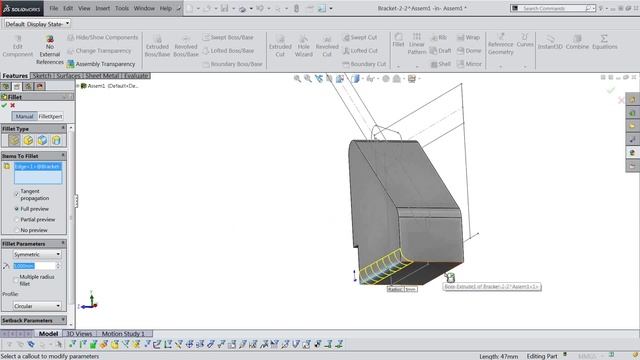Switch to the Evaluate ribbon tab
Screen dimensions: 640x360
tap(136, 76)
